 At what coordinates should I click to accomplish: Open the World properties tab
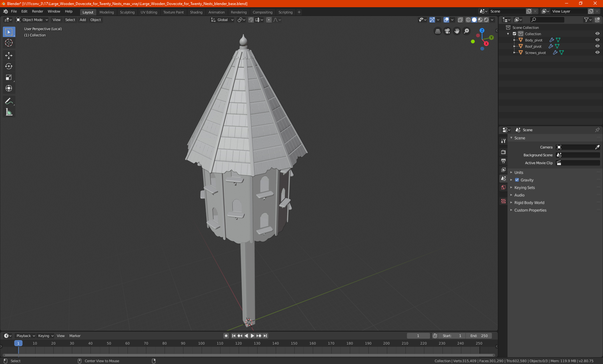(503, 187)
